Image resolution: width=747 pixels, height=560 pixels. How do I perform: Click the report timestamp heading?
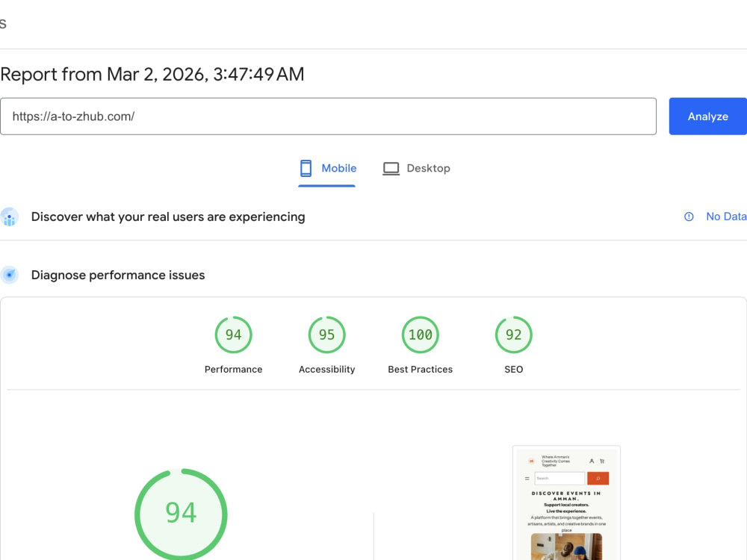[152, 74]
